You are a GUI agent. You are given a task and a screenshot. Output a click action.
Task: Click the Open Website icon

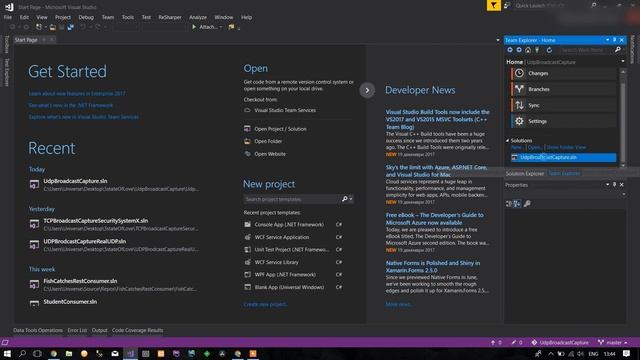click(x=247, y=154)
